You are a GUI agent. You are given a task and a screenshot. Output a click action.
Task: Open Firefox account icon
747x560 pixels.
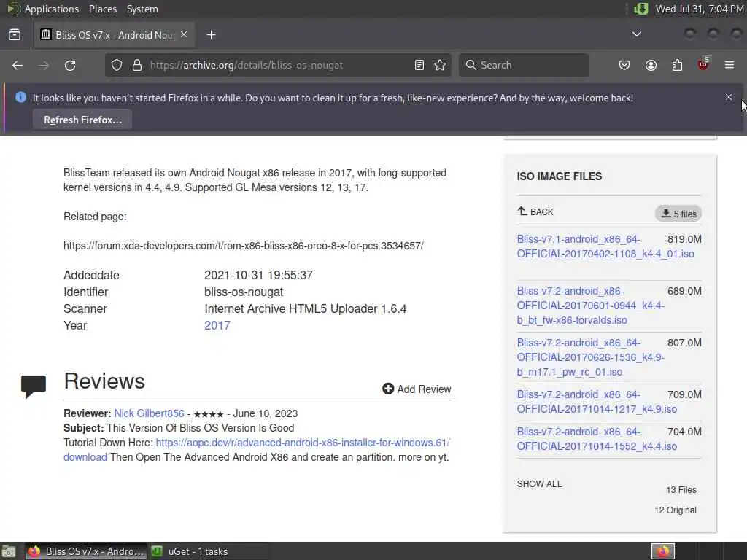click(x=651, y=65)
